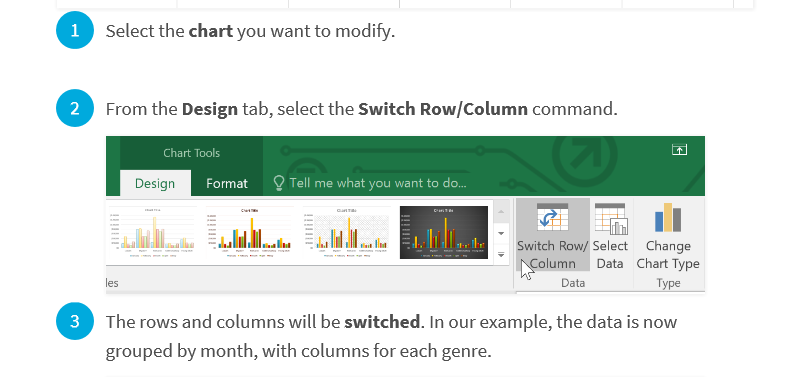Select the second chart style thumbnail
Screen dimensions: 797x377
coord(249,232)
